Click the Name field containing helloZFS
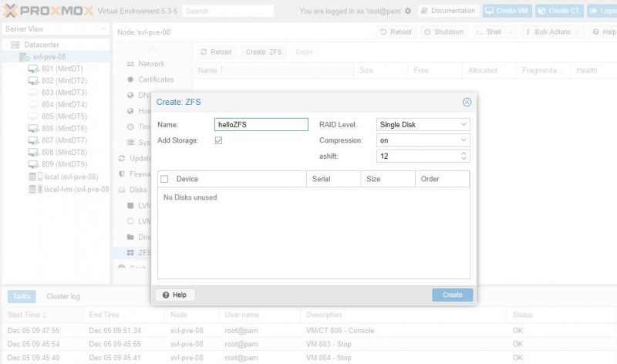Viewport: 617px width, 364px height. [261, 124]
